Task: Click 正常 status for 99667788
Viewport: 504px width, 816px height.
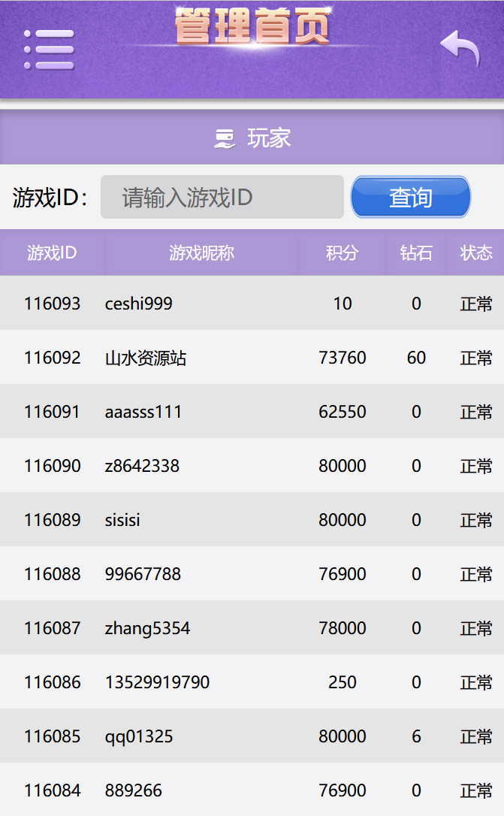Action: click(476, 574)
